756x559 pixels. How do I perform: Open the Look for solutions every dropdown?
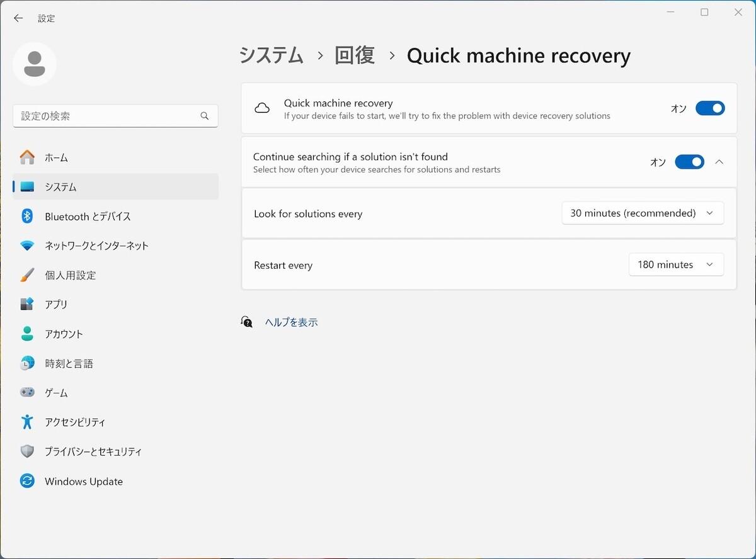[642, 213]
